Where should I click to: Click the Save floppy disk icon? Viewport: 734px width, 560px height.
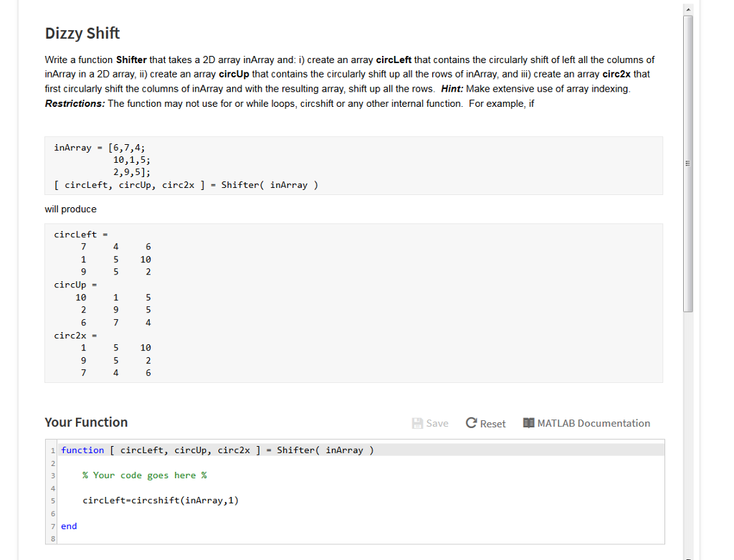pos(416,423)
